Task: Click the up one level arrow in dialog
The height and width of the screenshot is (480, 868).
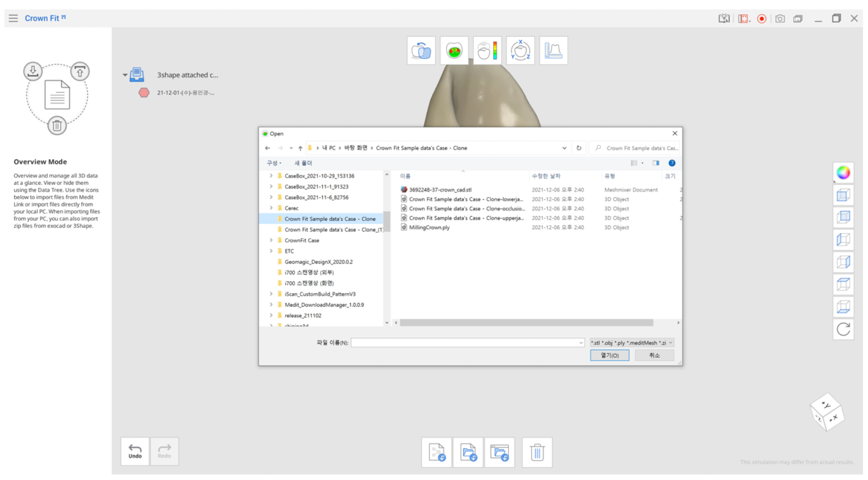Action: pyautogui.click(x=300, y=148)
